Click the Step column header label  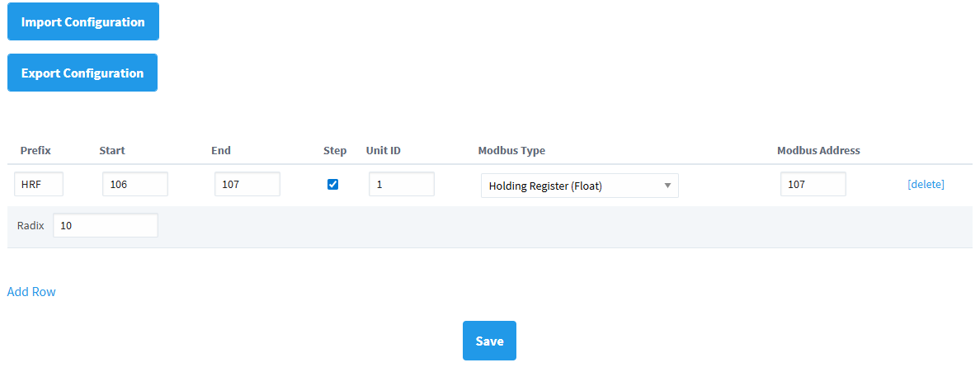(335, 150)
